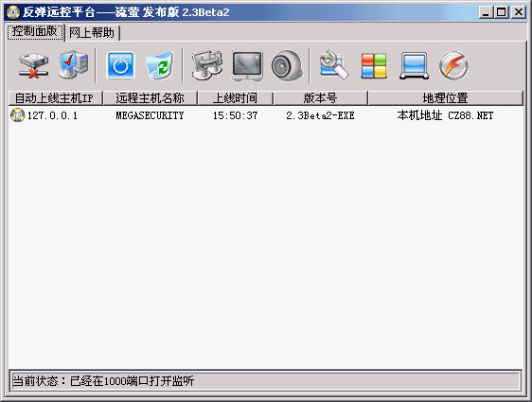This screenshot has height=402, width=532.
Task: Sort by 自动上线主机IP column header
Action: [x=55, y=98]
